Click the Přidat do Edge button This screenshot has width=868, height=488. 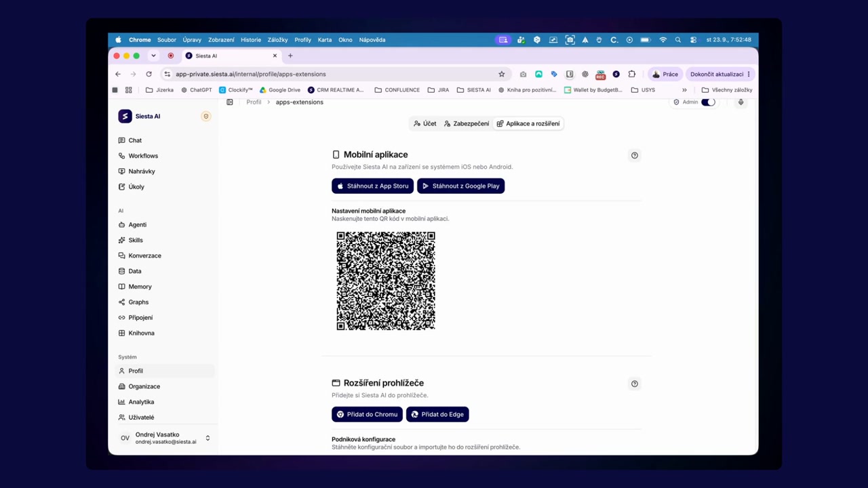point(437,414)
